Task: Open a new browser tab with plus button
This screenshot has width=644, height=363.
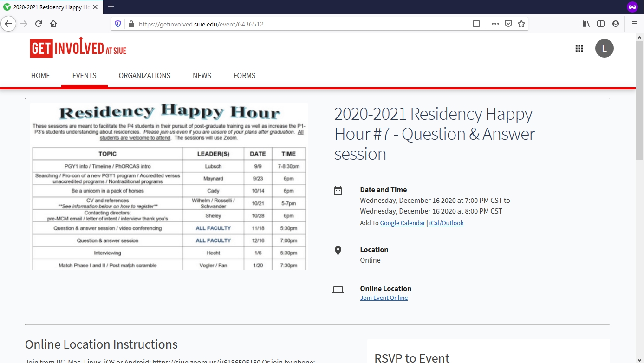Action: [111, 6]
